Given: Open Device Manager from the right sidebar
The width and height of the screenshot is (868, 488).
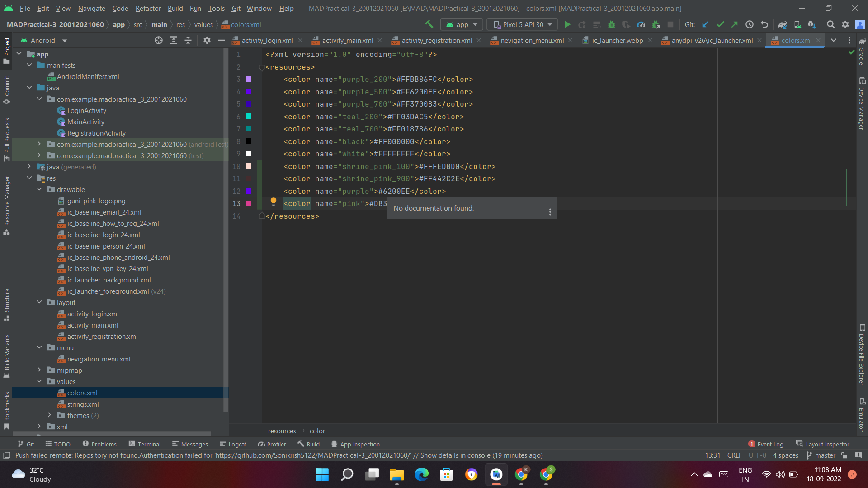Looking at the screenshot, I should [863, 105].
